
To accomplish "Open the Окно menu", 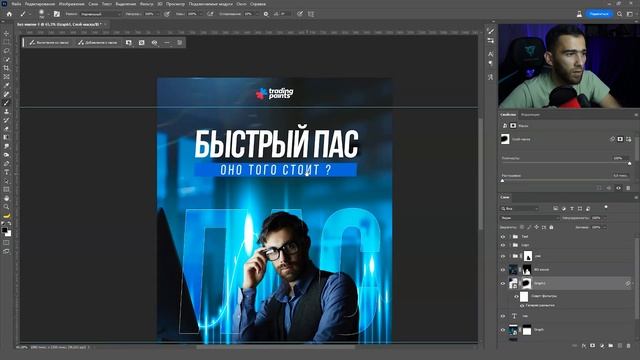I will pos(241,4).
